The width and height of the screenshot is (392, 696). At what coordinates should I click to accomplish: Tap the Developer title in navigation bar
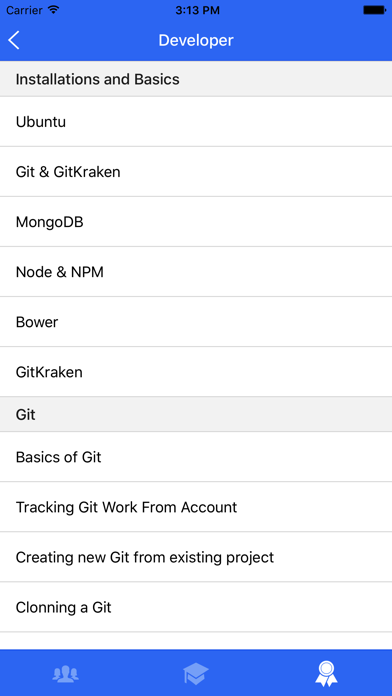[196, 40]
